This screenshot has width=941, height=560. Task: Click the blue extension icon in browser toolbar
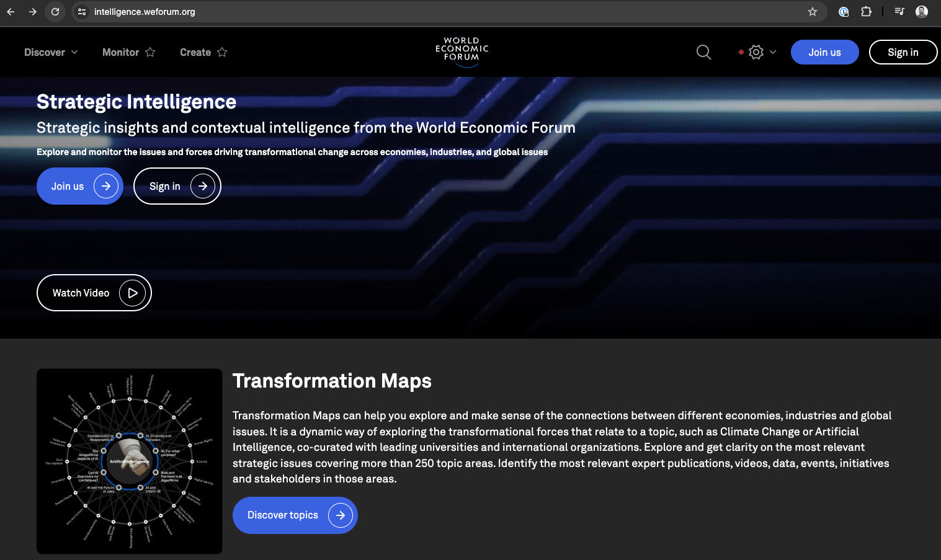pos(844,12)
